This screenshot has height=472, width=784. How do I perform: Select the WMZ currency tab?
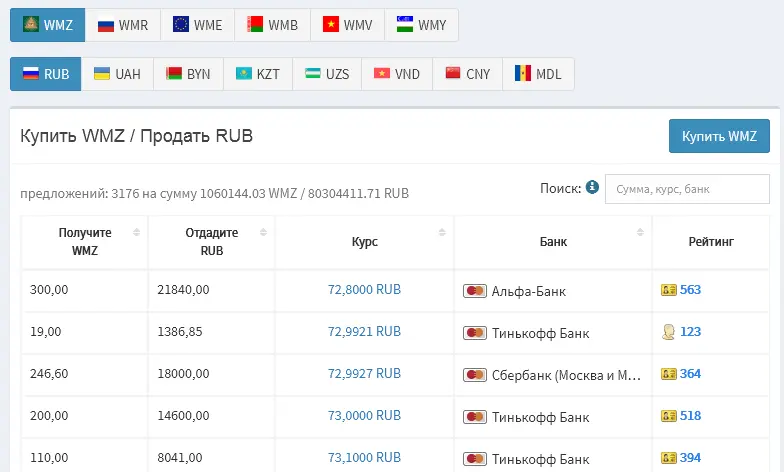[48, 25]
